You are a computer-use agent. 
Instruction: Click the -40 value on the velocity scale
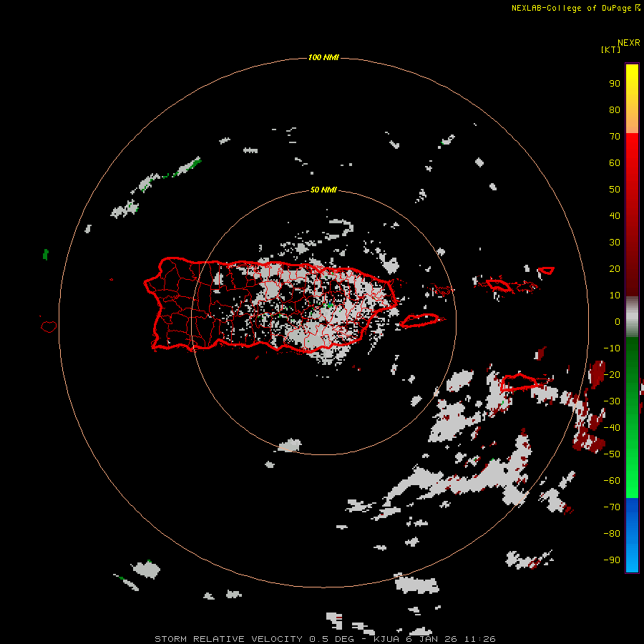[x=612, y=428]
